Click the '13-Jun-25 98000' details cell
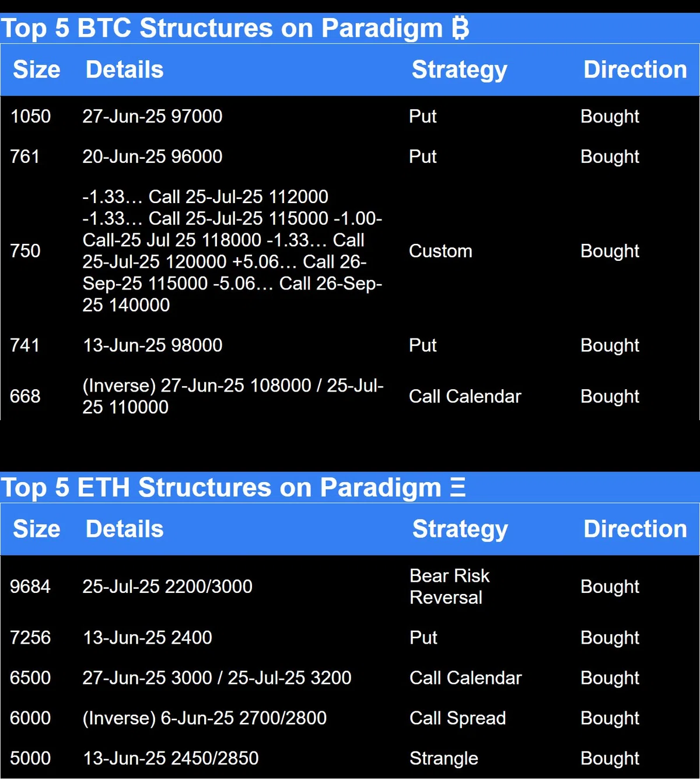The height and width of the screenshot is (779, 700). (152, 345)
